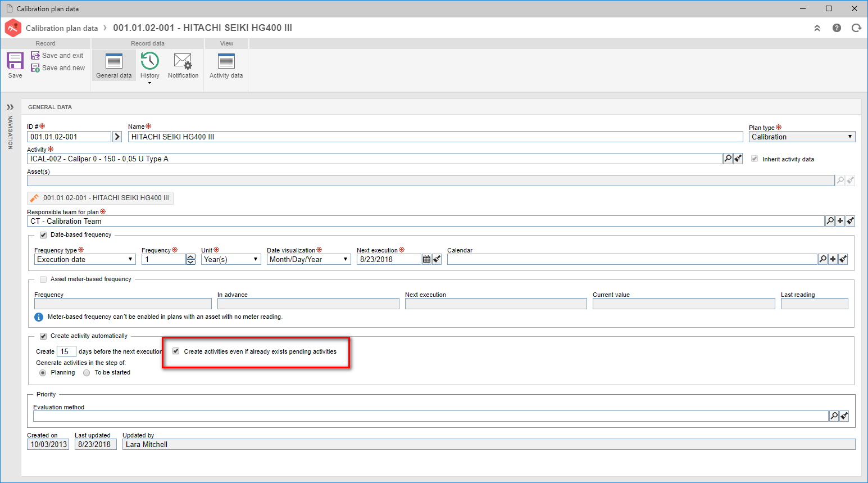Search Calendar with magnifier icon
The image size is (868, 483).
coord(823,259)
